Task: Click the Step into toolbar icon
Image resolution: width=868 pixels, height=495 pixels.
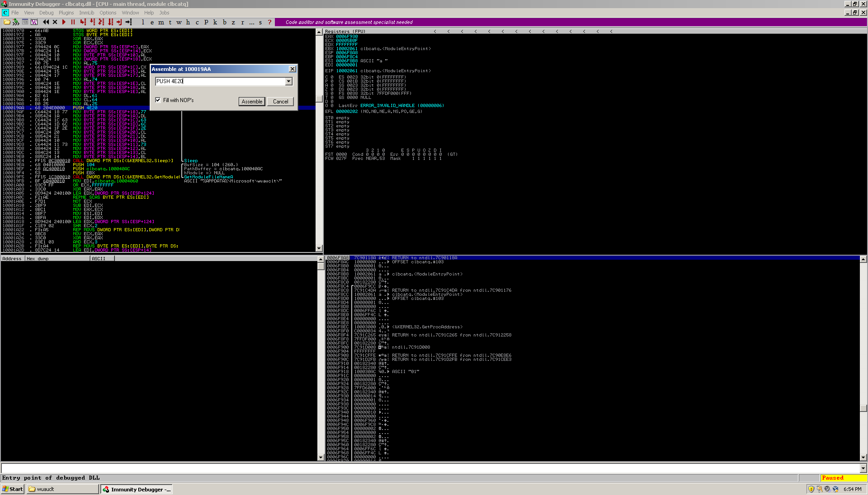Action: tap(83, 22)
